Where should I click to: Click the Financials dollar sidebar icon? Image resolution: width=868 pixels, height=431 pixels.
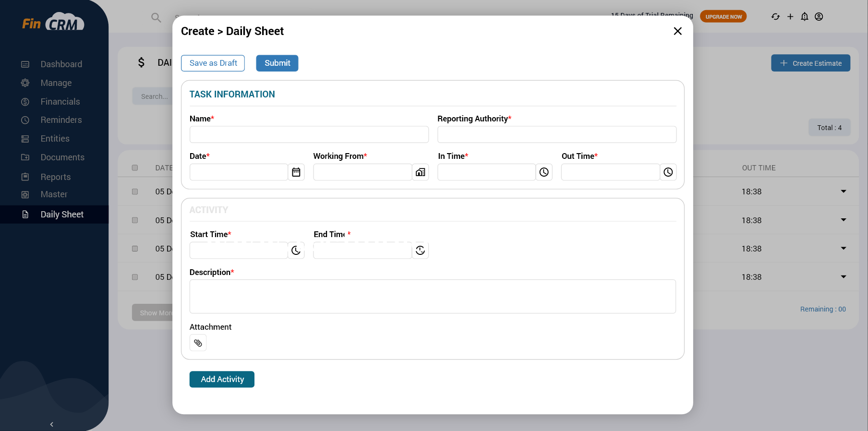tap(25, 102)
